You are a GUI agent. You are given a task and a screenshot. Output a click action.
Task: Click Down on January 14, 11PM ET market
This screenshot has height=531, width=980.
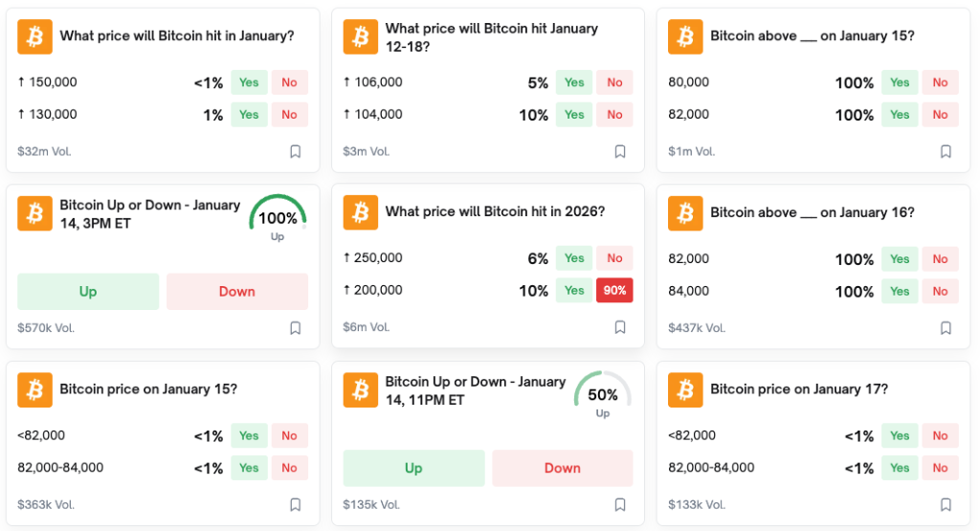[562, 468]
